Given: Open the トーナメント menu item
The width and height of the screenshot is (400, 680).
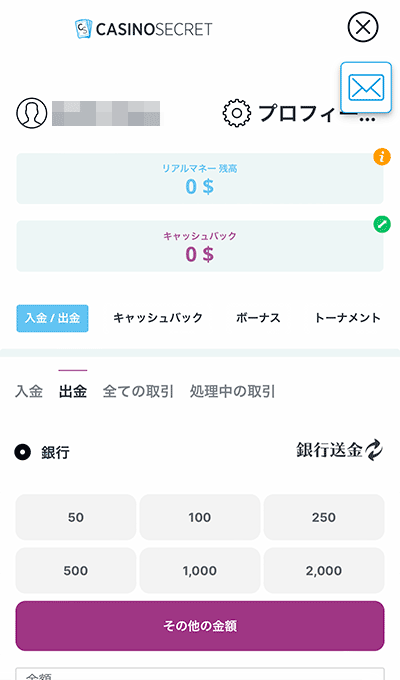Looking at the screenshot, I should pos(347,318).
